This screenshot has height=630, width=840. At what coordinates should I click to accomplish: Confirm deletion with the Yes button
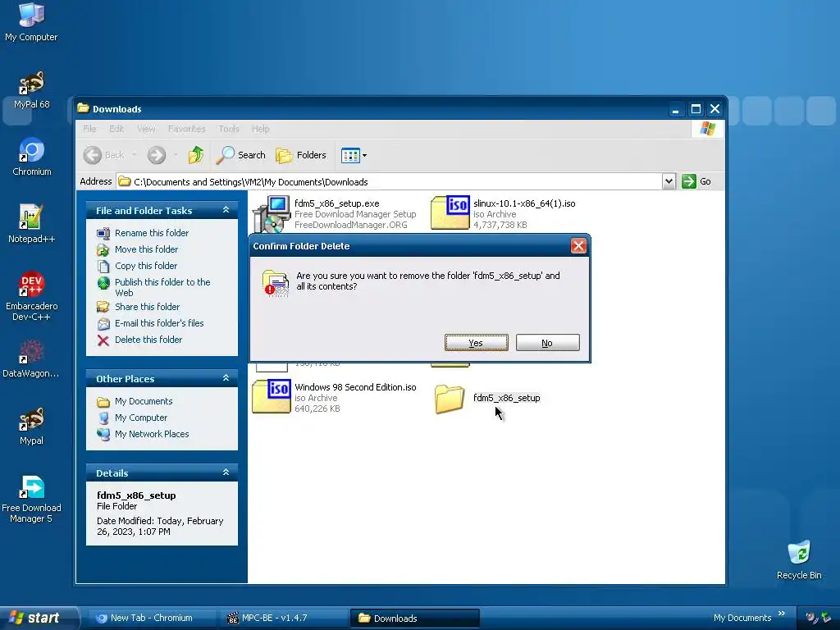click(x=476, y=343)
